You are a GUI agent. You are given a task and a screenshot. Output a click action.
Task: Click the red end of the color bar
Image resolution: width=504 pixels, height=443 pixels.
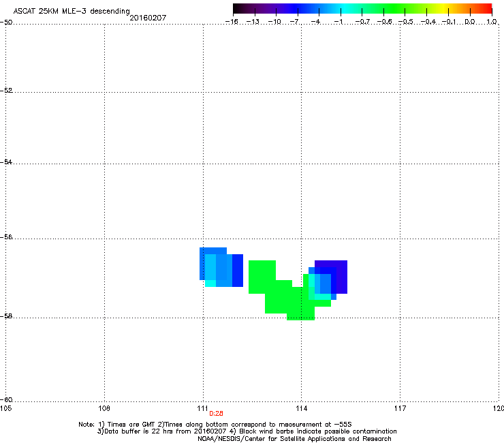click(488, 9)
